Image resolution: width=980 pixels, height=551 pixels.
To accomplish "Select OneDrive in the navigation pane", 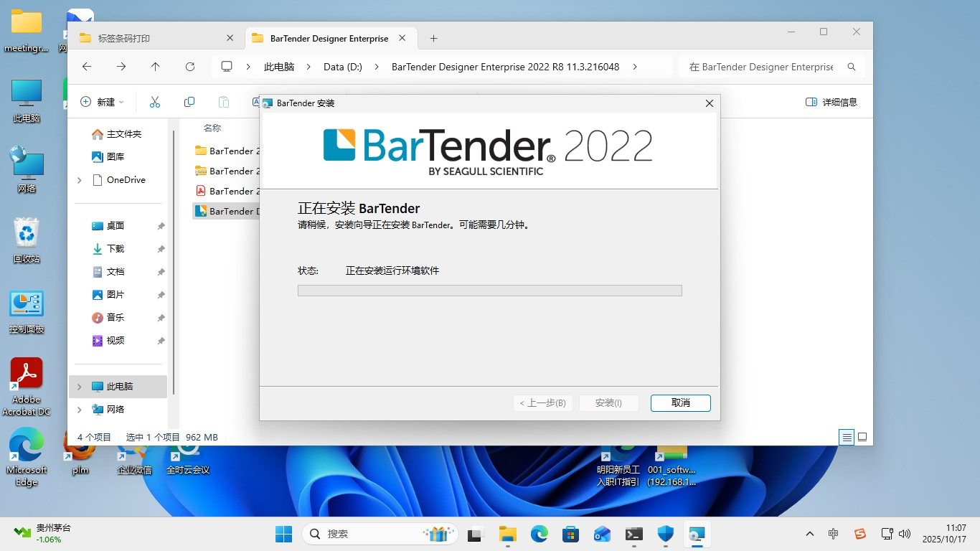I will coord(118,180).
